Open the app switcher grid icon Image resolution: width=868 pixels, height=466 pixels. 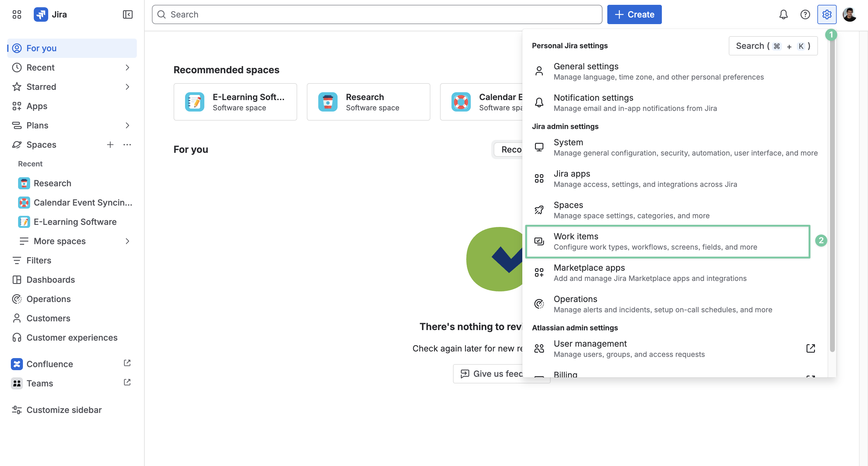17,14
